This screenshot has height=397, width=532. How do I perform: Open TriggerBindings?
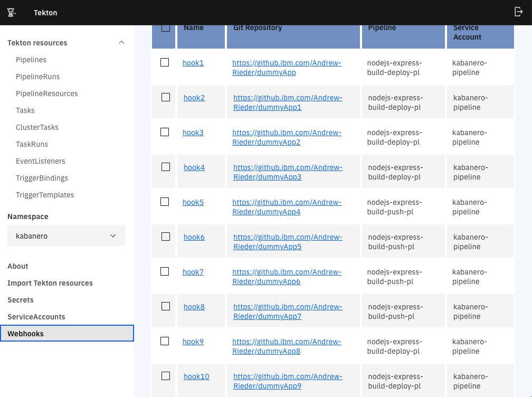41,178
